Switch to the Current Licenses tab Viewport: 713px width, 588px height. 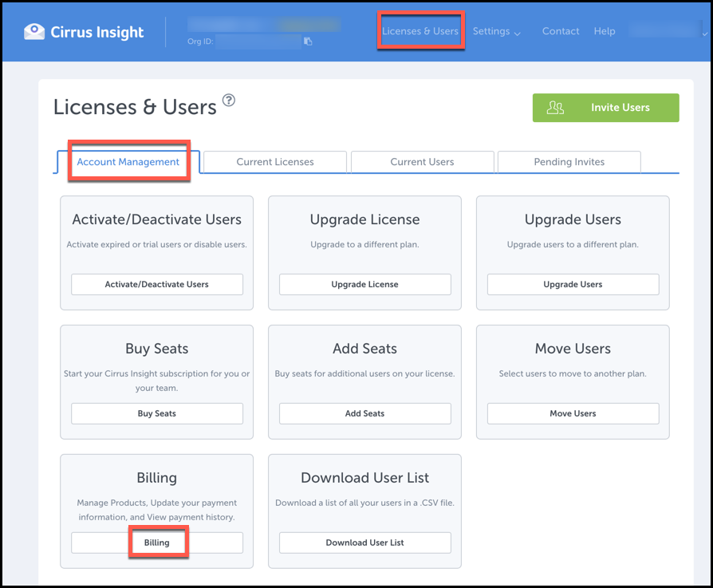click(275, 162)
